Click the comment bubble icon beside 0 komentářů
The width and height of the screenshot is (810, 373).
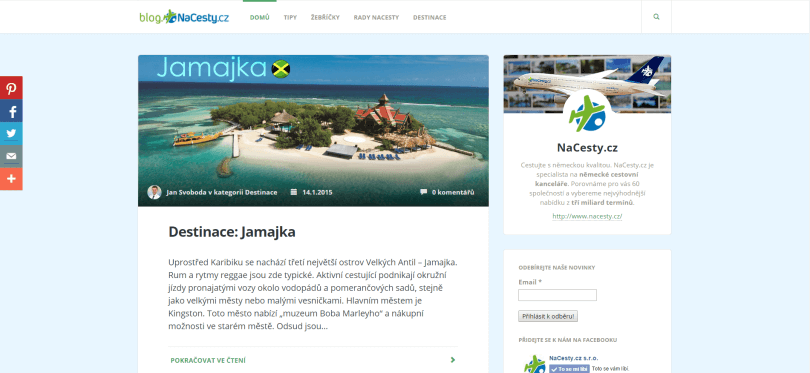424,192
